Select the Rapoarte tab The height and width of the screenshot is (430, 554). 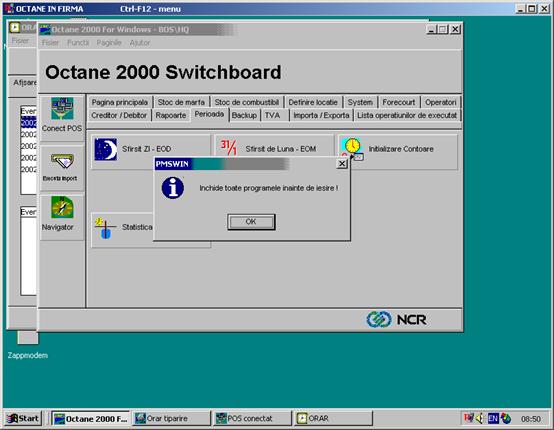pos(171,116)
